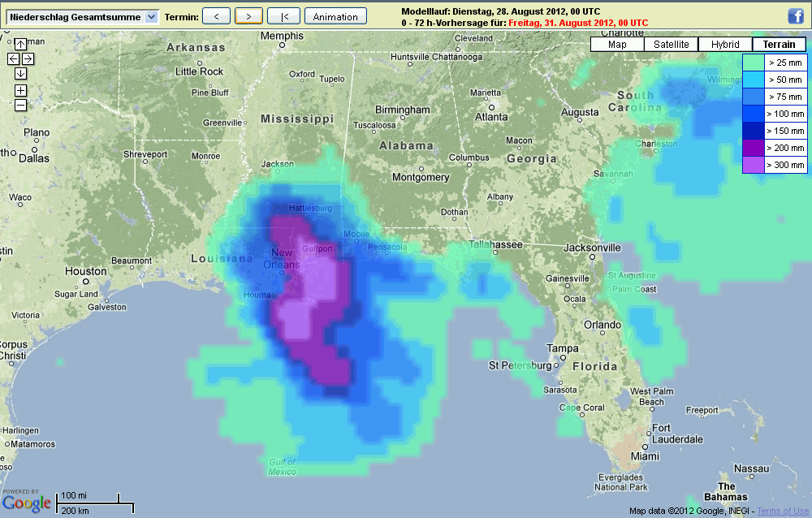The width and height of the screenshot is (812, 518).
Task: Click the Savannah city label
Action: coord(613,174)
